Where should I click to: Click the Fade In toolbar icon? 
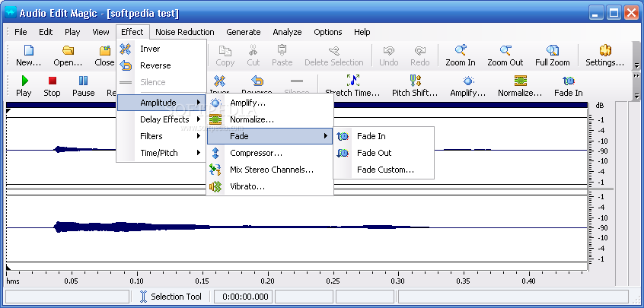tap(569, 81)
